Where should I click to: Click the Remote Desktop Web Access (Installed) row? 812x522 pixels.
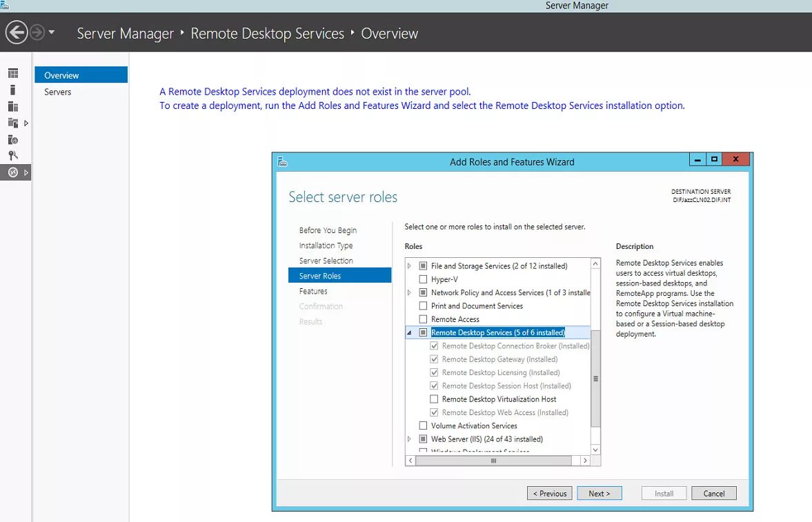(x=499, y=413)
